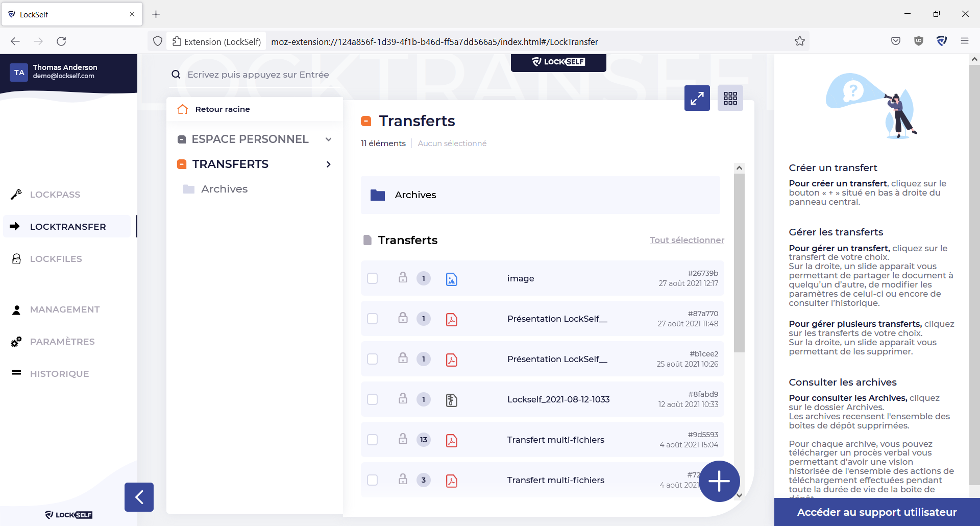Click the search input field
The height and width of the screenshot is (526, 980).
(x=258, y=75)
